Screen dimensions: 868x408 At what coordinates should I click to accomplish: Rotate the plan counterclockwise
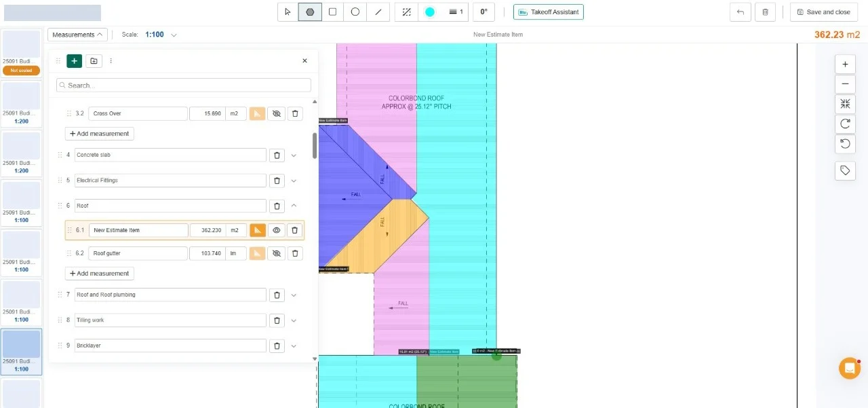[845, 143]
